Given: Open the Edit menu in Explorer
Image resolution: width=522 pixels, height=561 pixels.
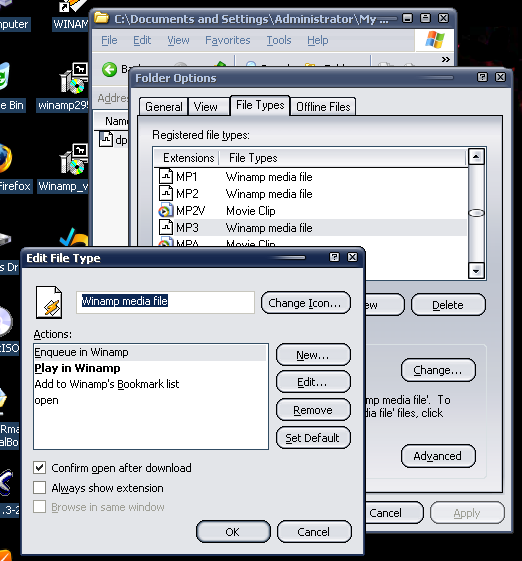Looking at the screenshot, I should click(x=142, y=40).
